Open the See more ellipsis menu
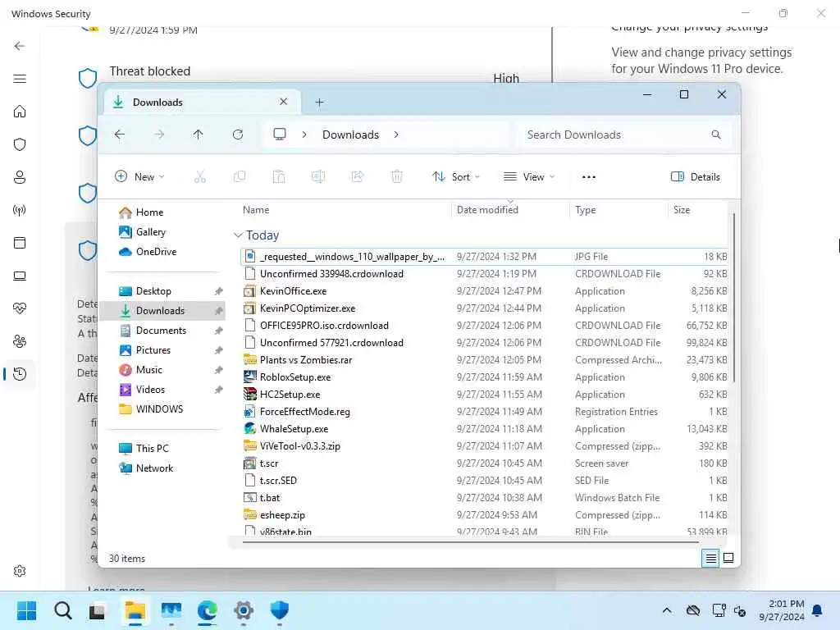Viewport: 840px width, 630px height. [589, 177]
